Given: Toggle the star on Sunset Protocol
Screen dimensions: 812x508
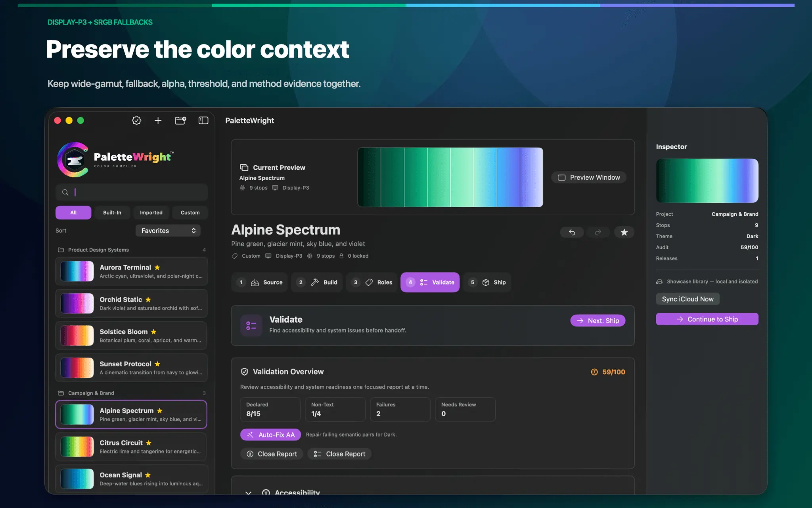Looking at the screenshot, I should (157, 364).
